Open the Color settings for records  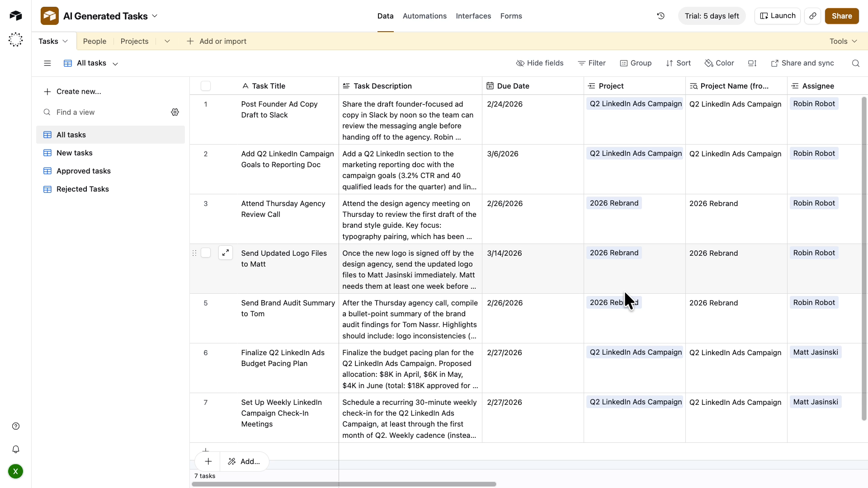719,63
